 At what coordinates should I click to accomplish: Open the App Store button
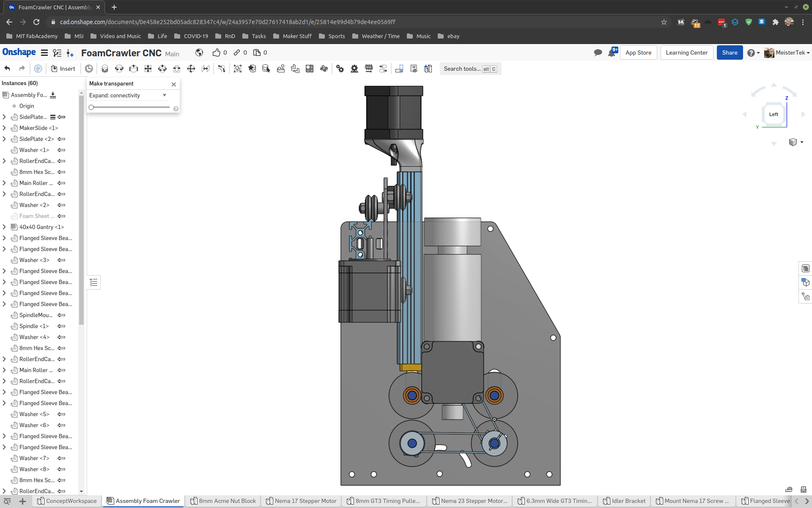click(638, 52)
